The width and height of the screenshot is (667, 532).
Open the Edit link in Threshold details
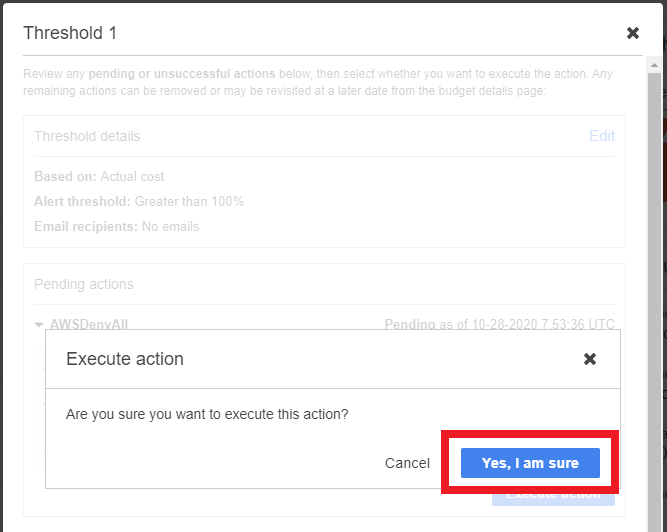coord(601,136)
